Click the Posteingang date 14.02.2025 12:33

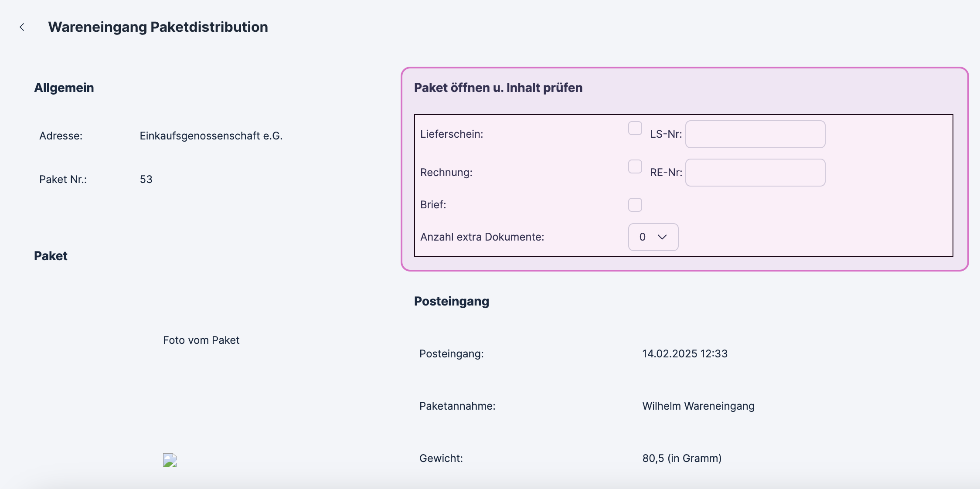pos(684,354)
